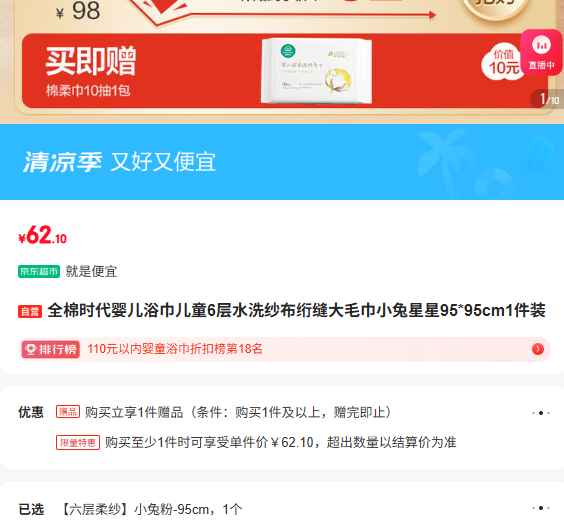Click the 限量特惠 tag icon
This screenshot has height=524, width=564.
tap(78, 442)
